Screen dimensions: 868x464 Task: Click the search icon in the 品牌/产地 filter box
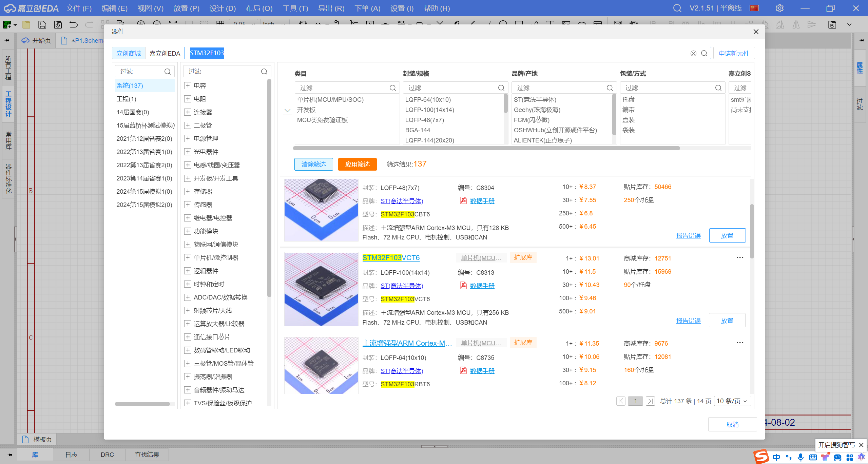point(610,88)
